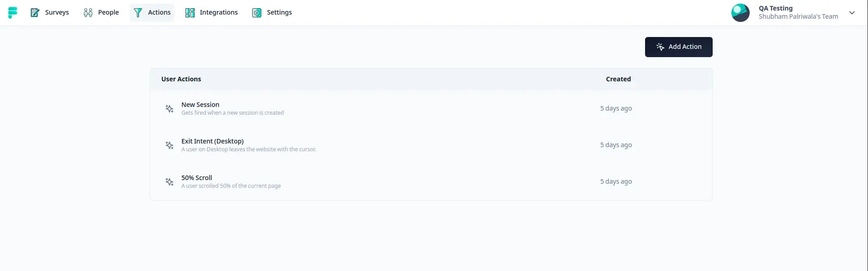Viewport: 868px width, 271px height.
Task: Click the Formbricks logo icon
Action: [x=13, y=13]
